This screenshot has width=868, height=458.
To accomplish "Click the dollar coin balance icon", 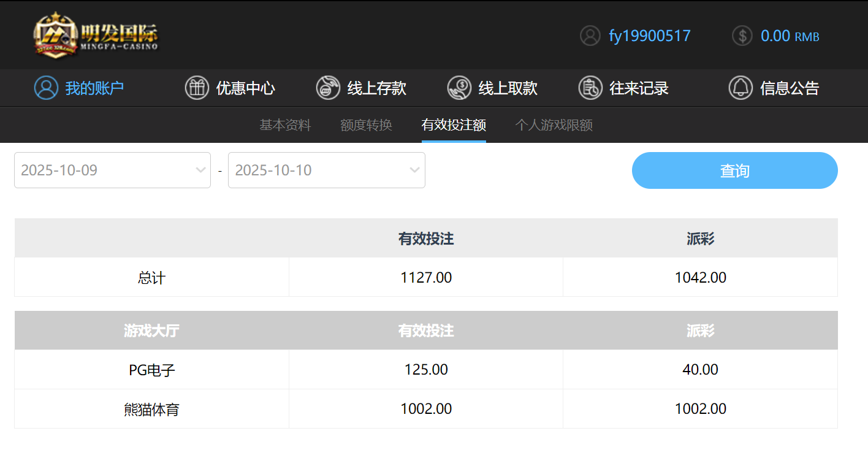I will pyautogui.click(x=742, y=36).
